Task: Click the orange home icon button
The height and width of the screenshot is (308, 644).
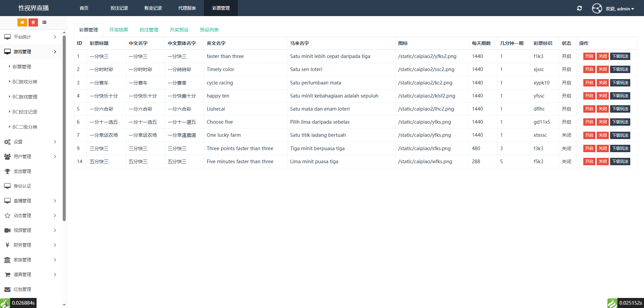Action: click(x=22, y=22)
